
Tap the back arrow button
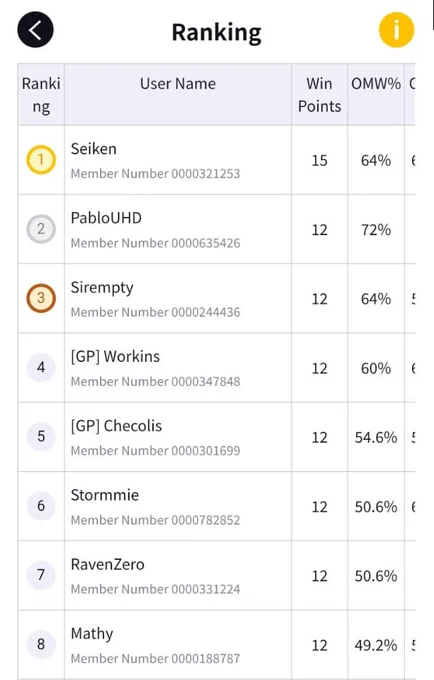click(x=35, y=30)
